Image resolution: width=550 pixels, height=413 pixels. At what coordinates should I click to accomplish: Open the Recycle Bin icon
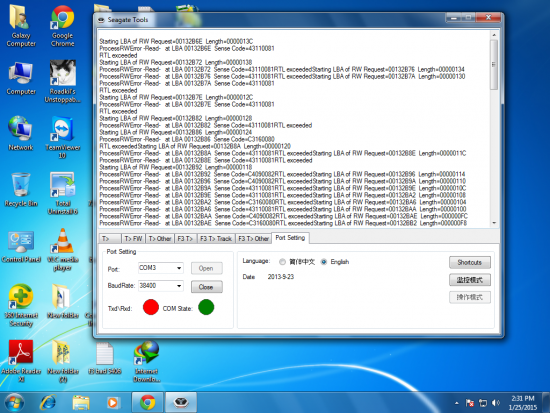[21, 189]
